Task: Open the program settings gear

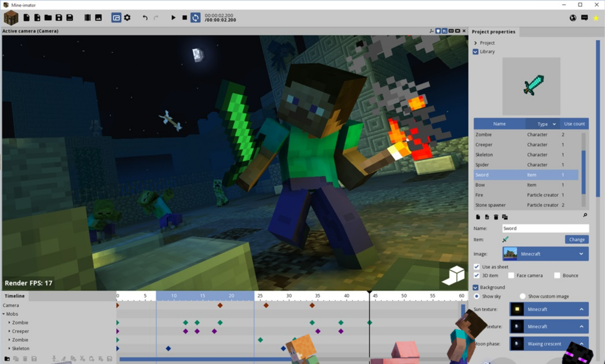Action: tap(127, 18)
